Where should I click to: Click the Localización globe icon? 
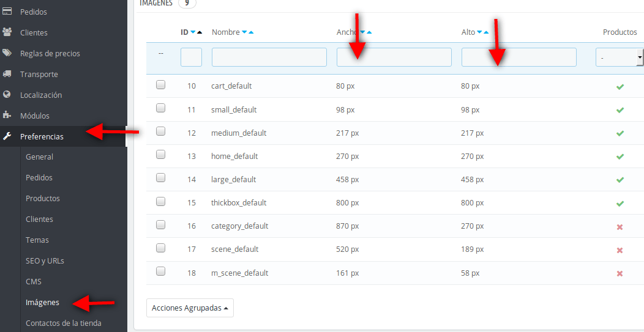point(7,95)
